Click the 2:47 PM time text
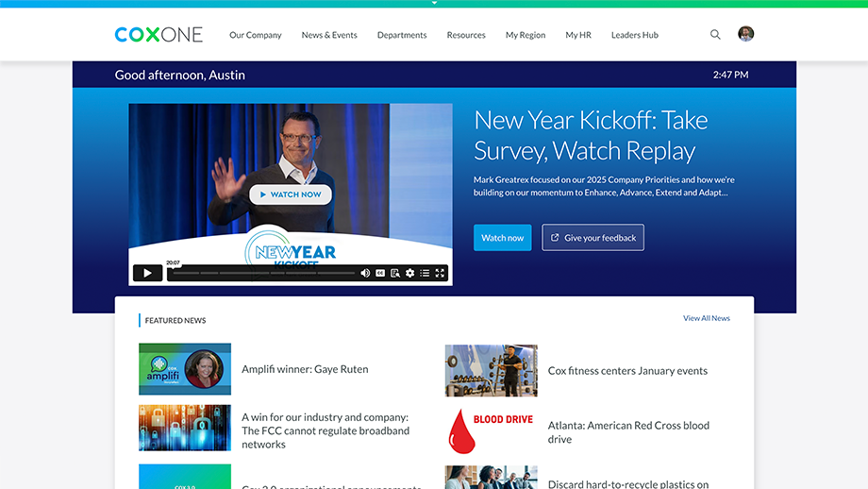Viewport: 868px width, 489px height. 730,75
